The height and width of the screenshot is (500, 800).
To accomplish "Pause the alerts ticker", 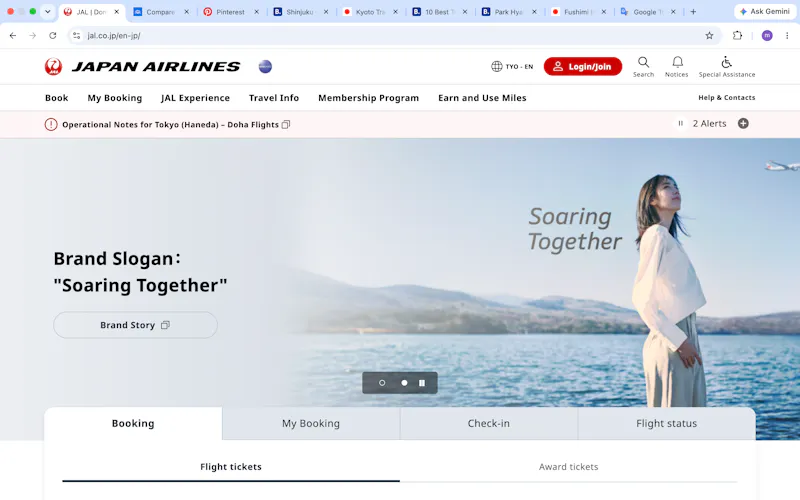I will [680, 123].
